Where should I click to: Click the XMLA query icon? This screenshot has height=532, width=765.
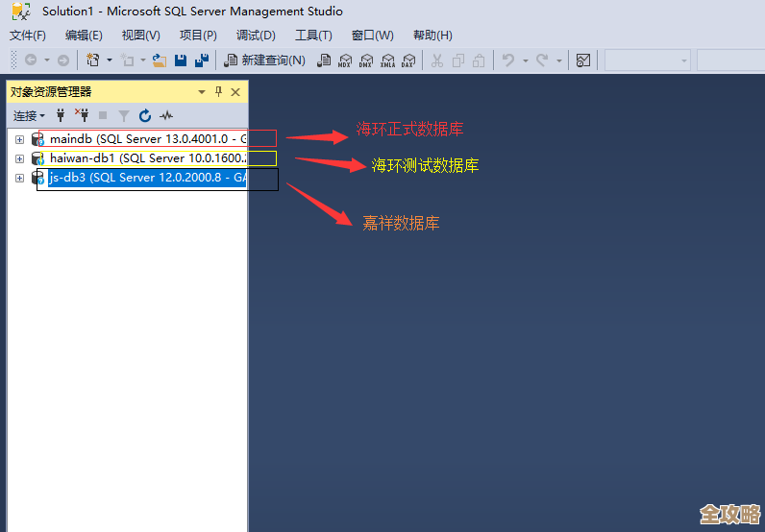(387, 60)
